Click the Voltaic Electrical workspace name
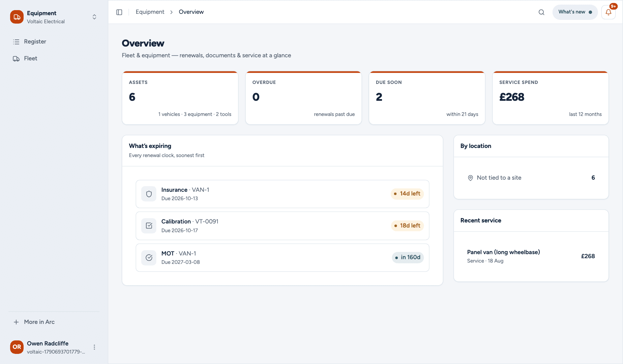623x364 pixels. 46,22
